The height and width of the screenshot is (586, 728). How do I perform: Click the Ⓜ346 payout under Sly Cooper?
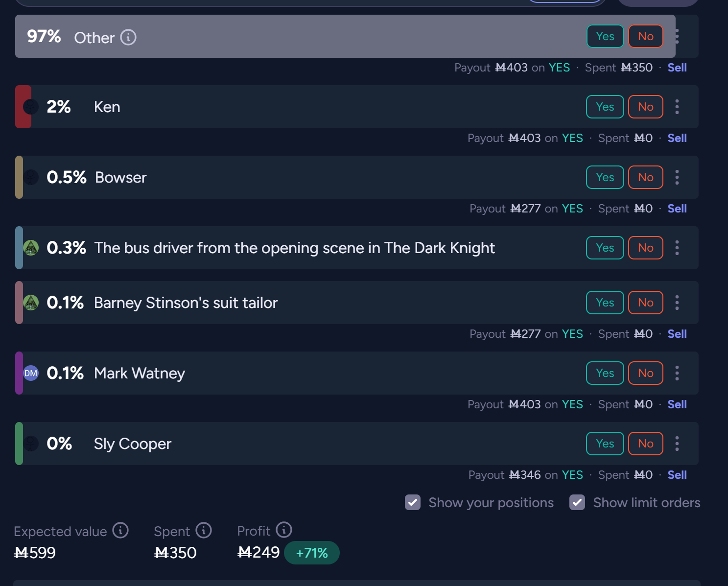(x=525, y=475)
